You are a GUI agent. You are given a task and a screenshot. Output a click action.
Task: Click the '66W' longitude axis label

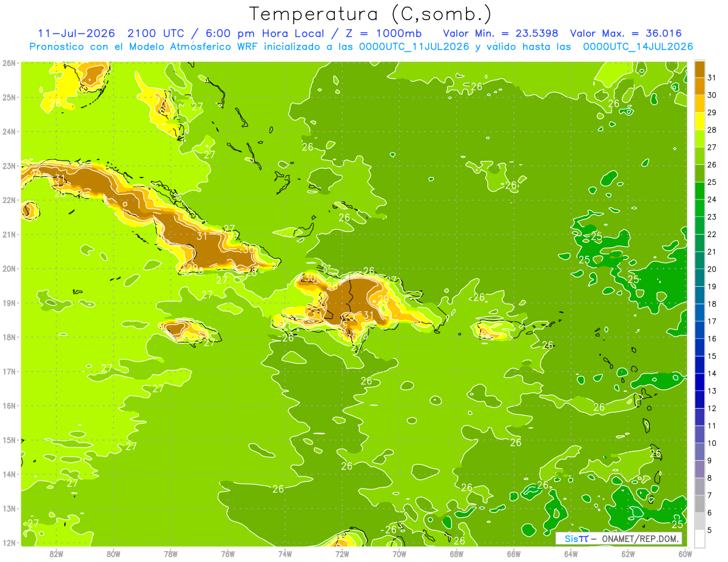514,554
